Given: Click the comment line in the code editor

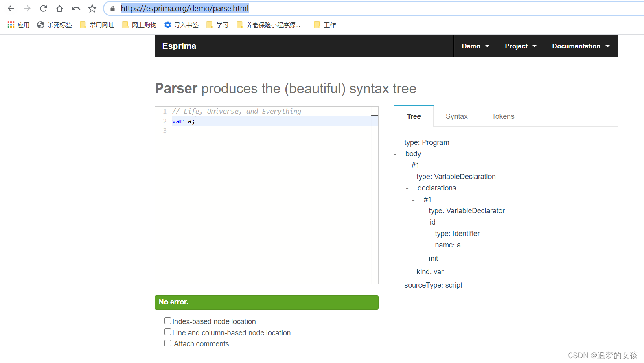Looking at the screenshot, I should click(x=237, y=111).
